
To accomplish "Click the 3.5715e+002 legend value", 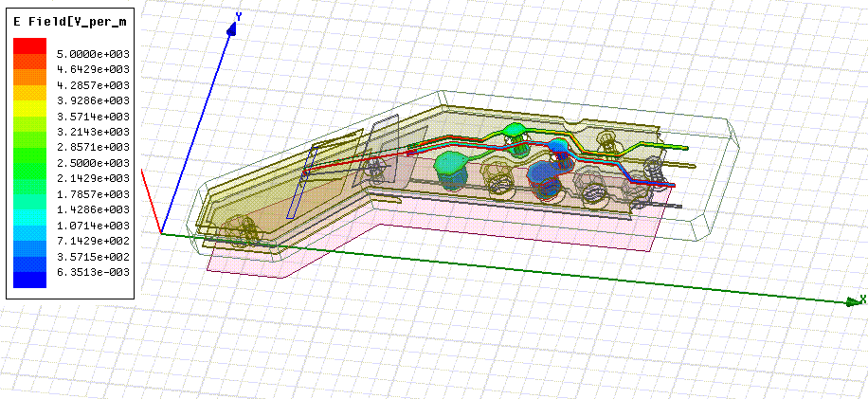I will (x=94, y=257).
